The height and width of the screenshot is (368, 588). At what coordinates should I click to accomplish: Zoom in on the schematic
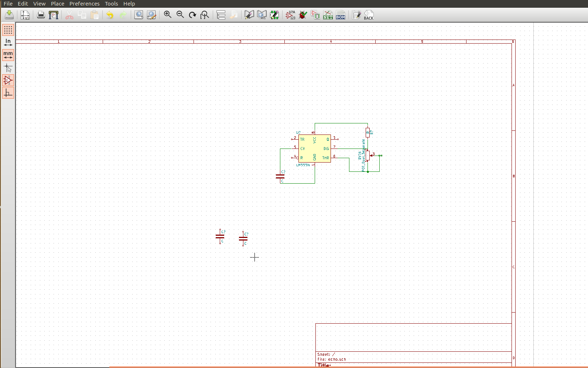coord(167,15)
